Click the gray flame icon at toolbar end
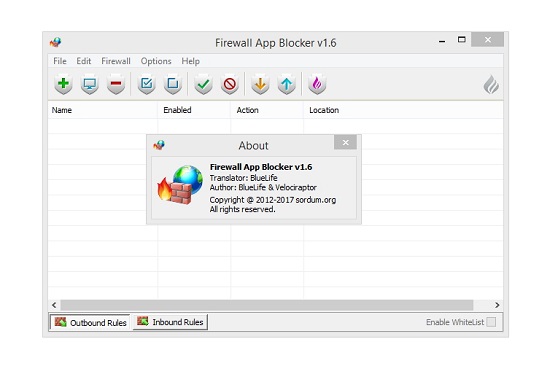Screen dimensions: 550x382 coord(491,85)
